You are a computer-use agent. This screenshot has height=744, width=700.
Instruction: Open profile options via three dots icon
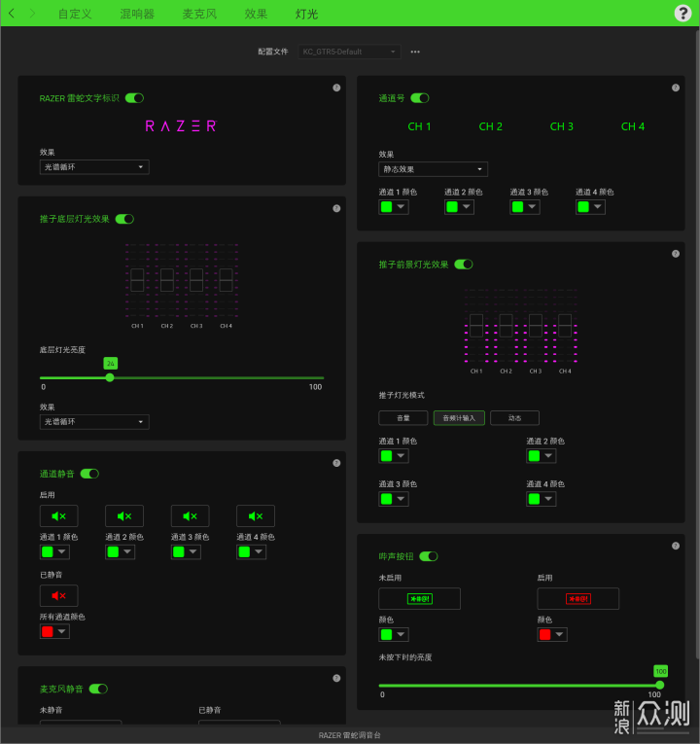coord(415,52)
